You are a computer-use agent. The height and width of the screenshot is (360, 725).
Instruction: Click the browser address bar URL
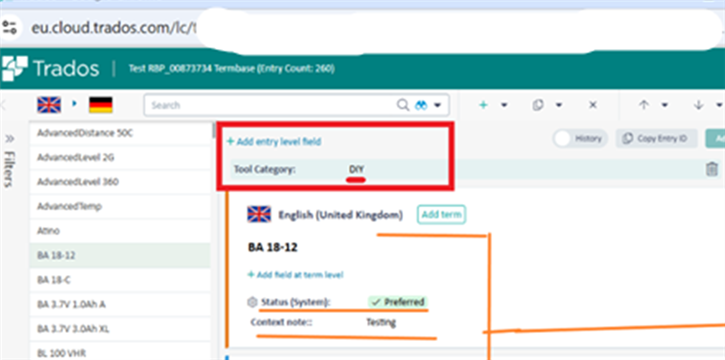click(x=114, y=28)
